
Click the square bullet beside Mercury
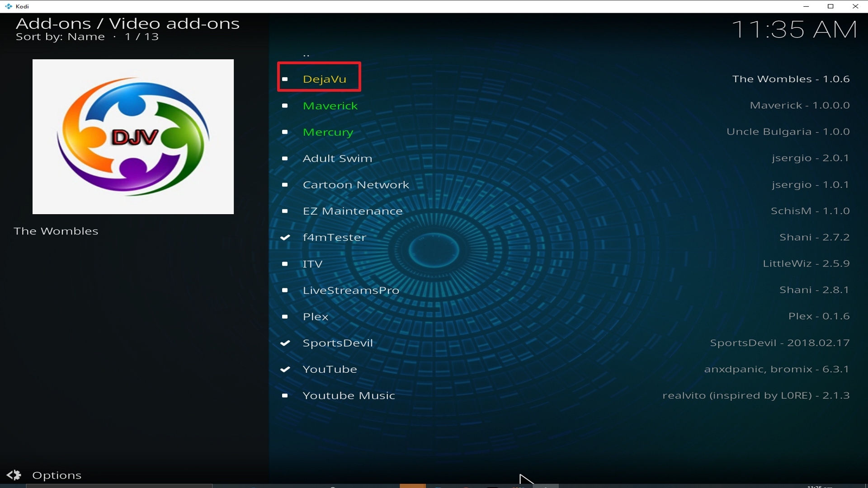[x=285, y=132]
